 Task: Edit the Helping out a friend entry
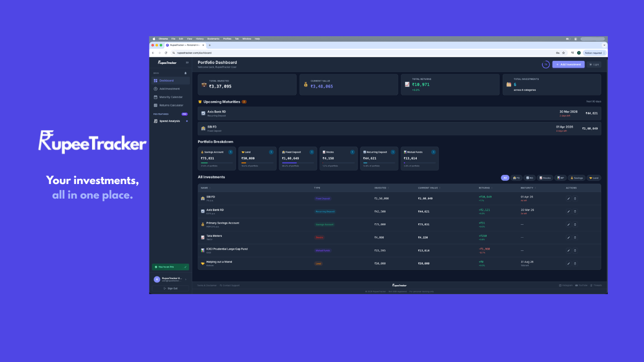click(569, 263)
